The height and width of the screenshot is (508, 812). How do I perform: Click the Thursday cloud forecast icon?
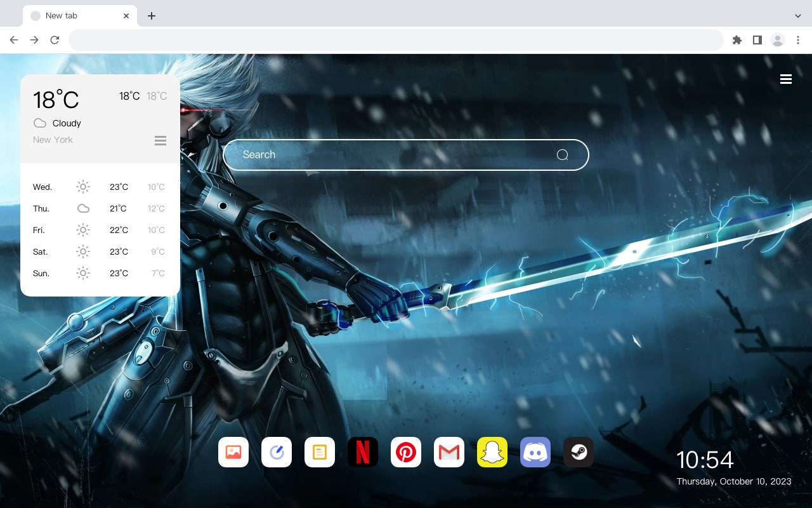click(x=83, y=208)
